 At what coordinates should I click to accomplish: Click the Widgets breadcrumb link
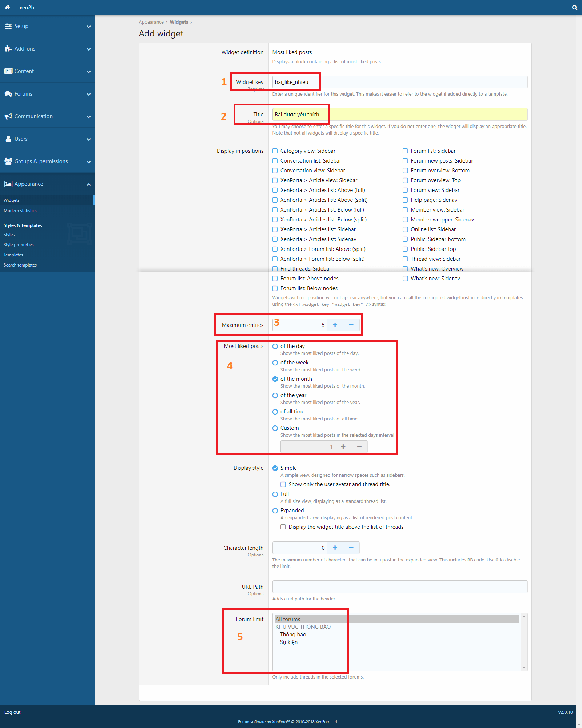(179, 22)
